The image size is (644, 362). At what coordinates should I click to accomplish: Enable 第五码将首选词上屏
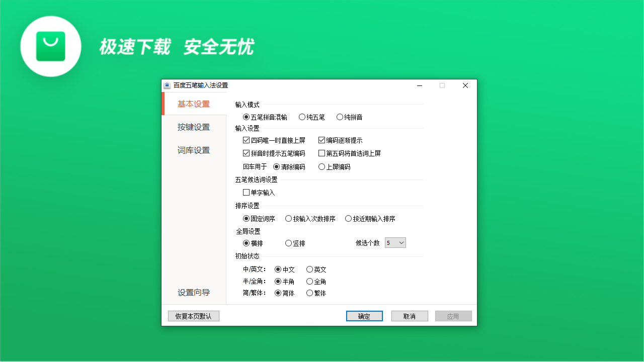[x=321, y=153]
